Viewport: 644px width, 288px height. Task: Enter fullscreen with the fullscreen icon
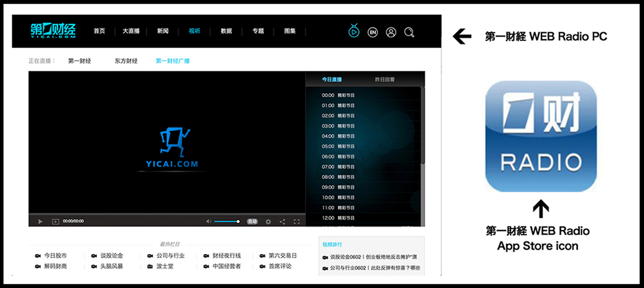point(297,222)
